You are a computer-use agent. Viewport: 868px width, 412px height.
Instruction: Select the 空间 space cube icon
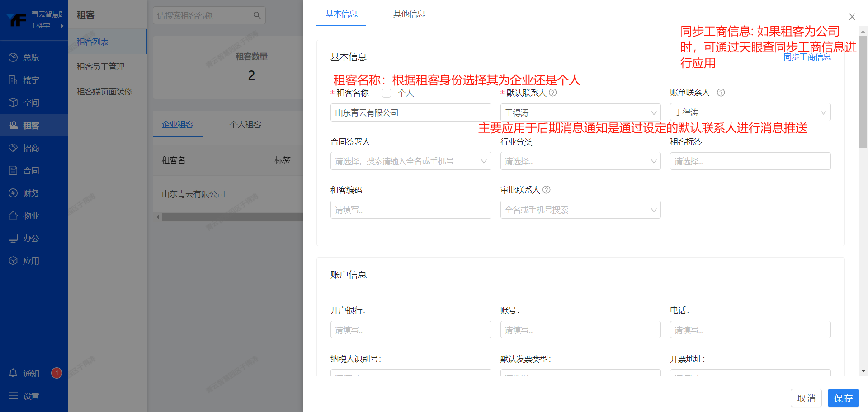(x=13, y=103)
